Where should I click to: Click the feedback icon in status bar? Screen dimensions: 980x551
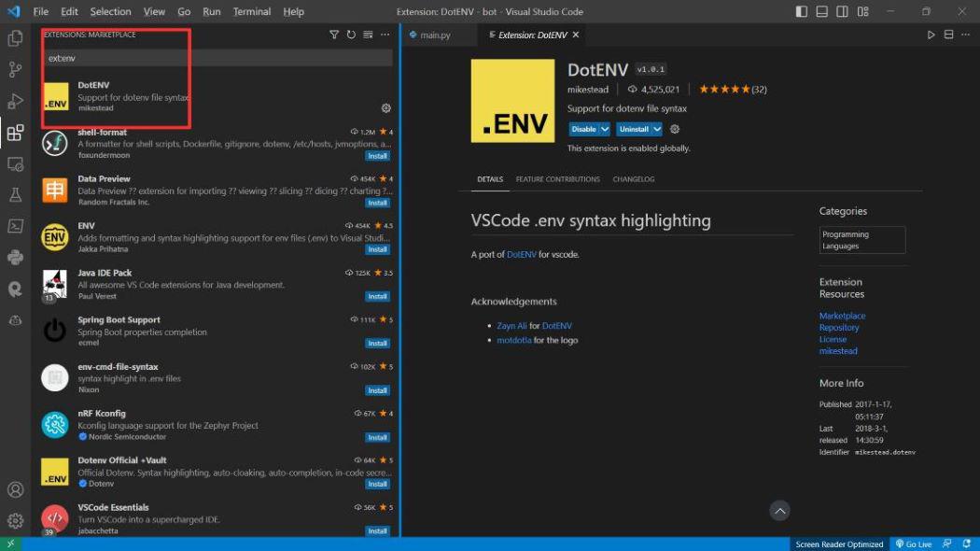click(x=947, y=544)
